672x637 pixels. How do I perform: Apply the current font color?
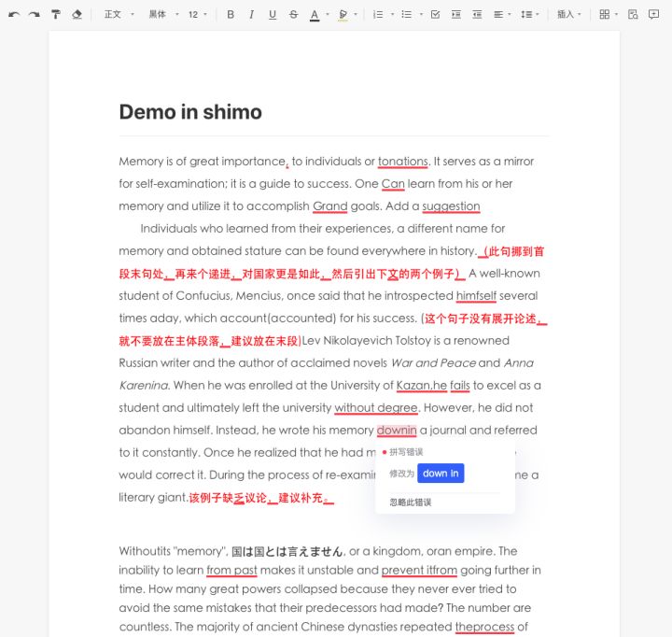pos(315,15)
